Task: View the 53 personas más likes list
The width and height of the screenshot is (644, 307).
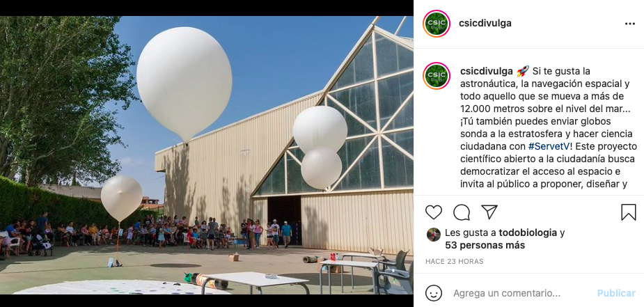Action: [485, 246]
